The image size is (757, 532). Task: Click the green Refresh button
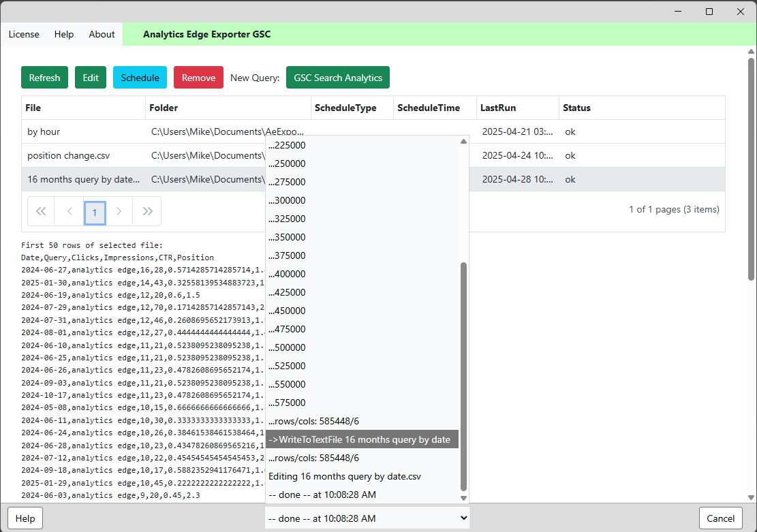point(44,77)
